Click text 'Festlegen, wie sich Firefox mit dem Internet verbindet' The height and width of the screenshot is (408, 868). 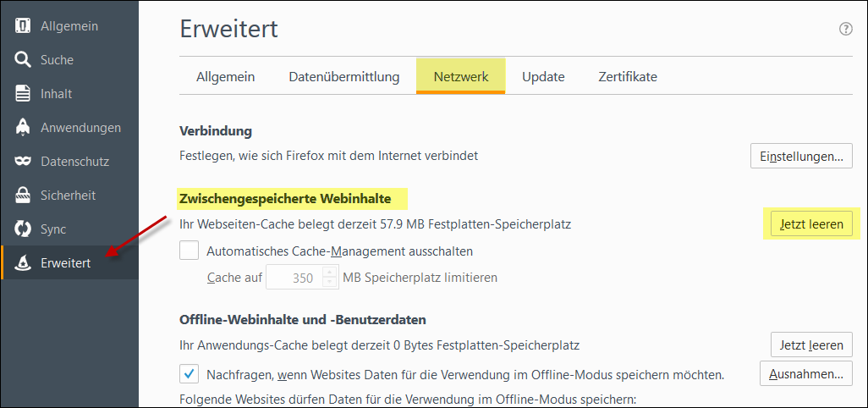click(x=329, y=156)
